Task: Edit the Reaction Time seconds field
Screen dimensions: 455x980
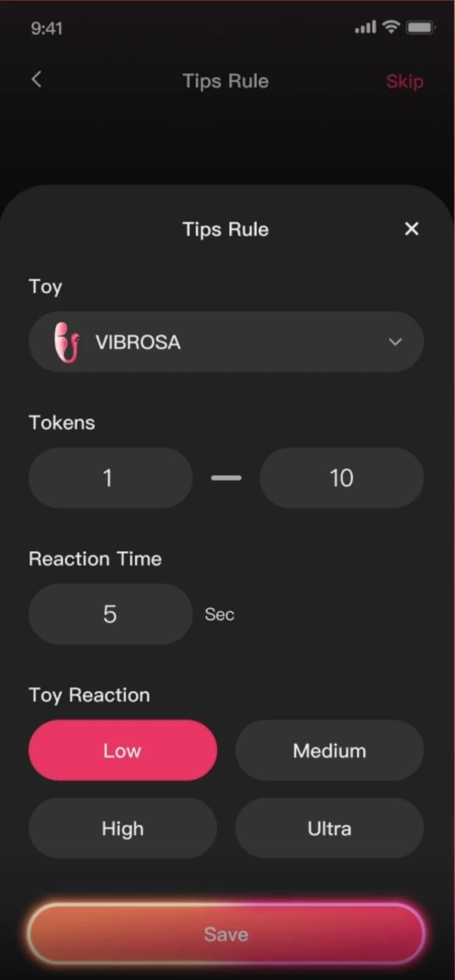Action: 111,614
